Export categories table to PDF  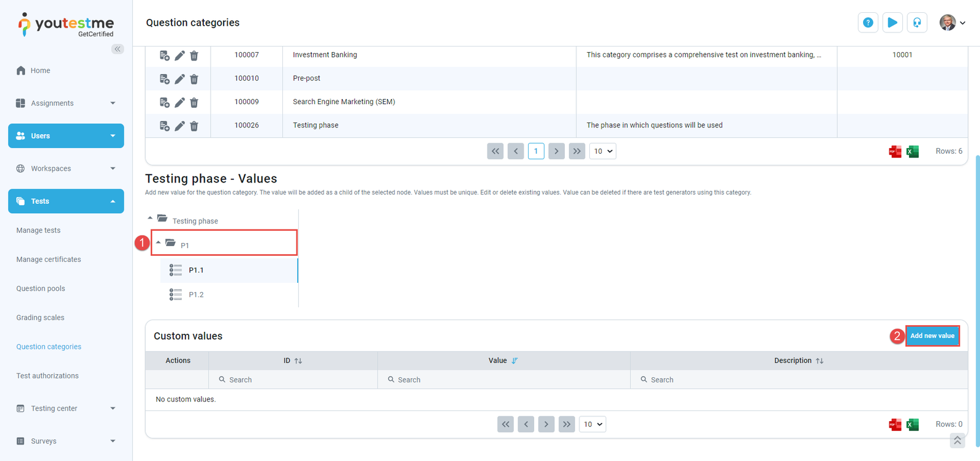(x=895, y=152)
